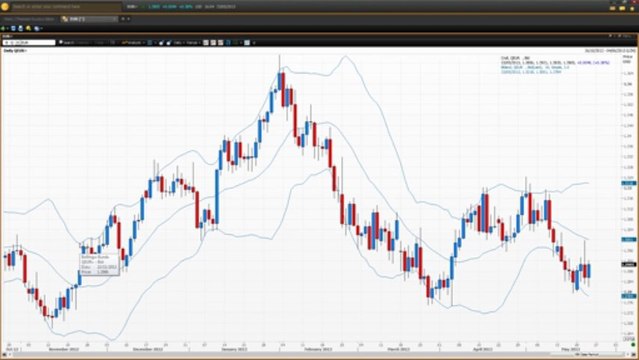
Task: Click the yellow search magnifier icon
Action: pos(28,29)
